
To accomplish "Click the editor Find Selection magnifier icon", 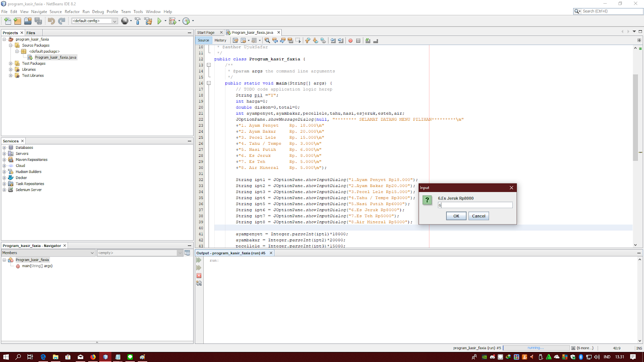I will tap(267, 41).
